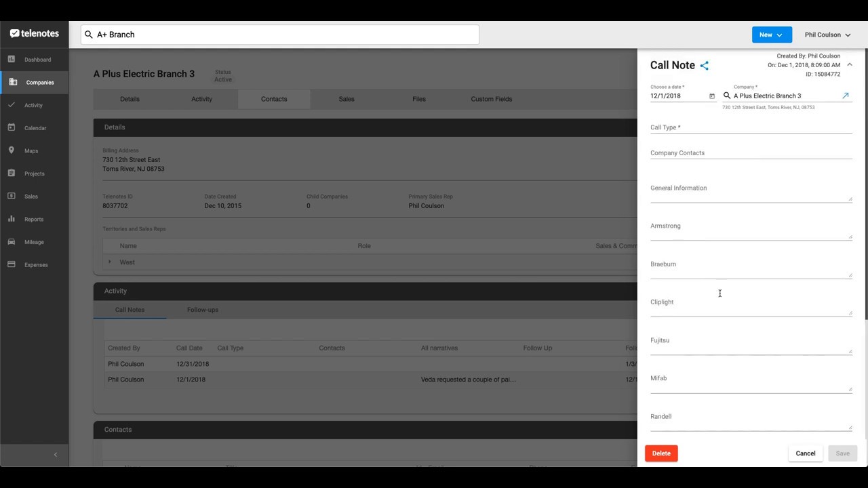868x488 pixels.
Task: Click the Company field search icon
Action: (727, 96)
